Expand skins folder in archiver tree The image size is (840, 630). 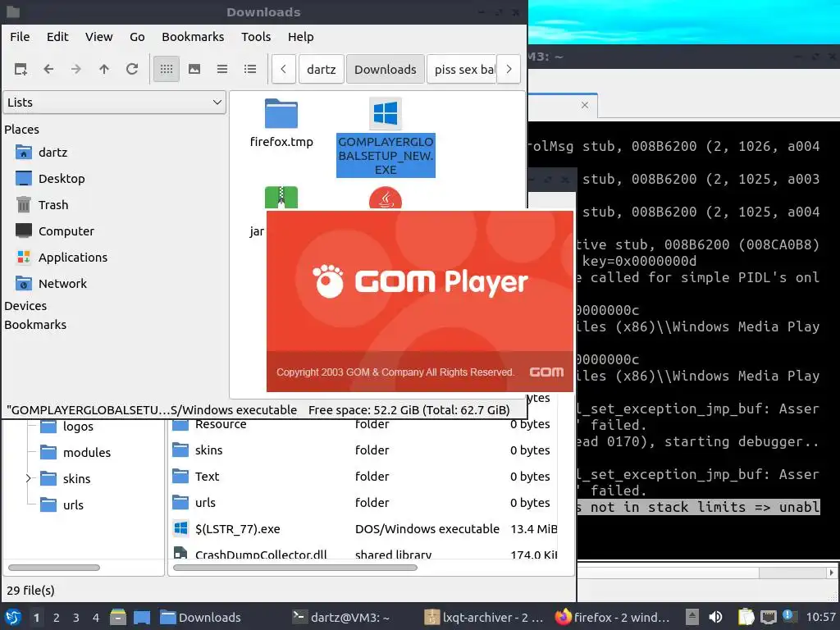28,478
